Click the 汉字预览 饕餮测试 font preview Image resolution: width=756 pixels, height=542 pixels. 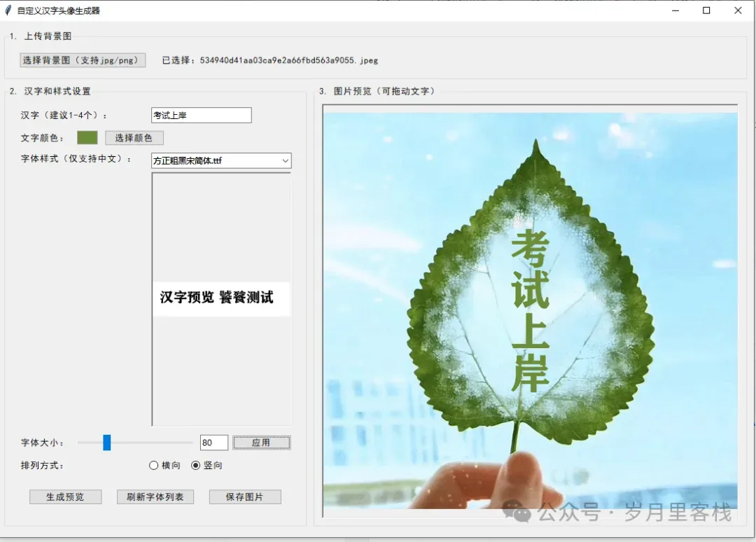click(x=221, y=299)
